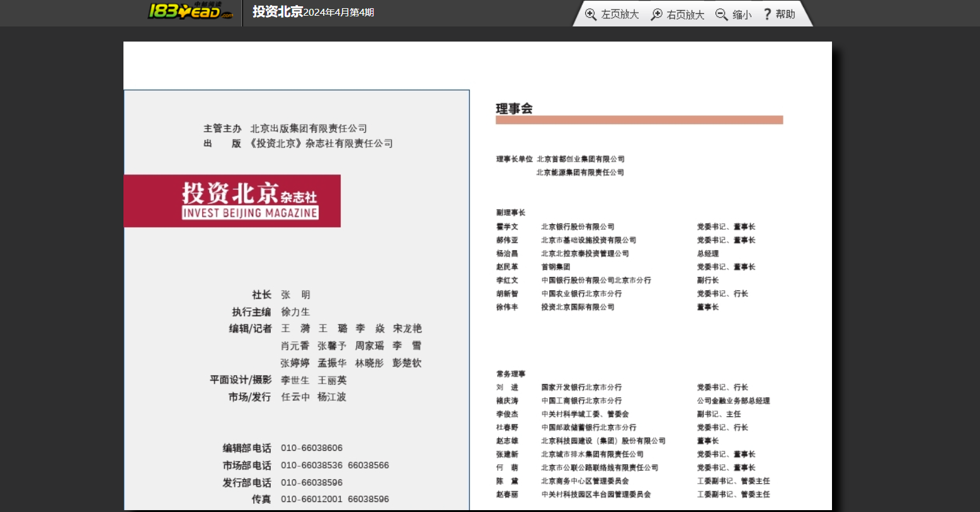
Task: Click the 主管主办 label
Action: [222, 128]
